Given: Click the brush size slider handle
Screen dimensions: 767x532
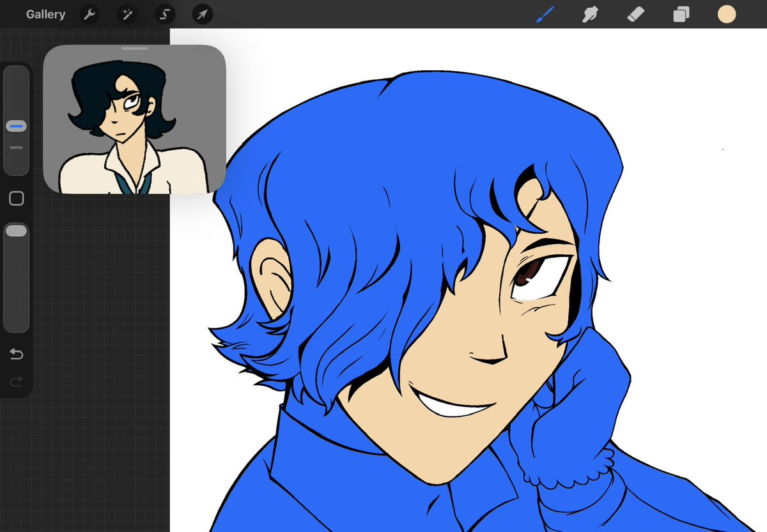Looking at the screenshot, I should click(x=16, y=126).
